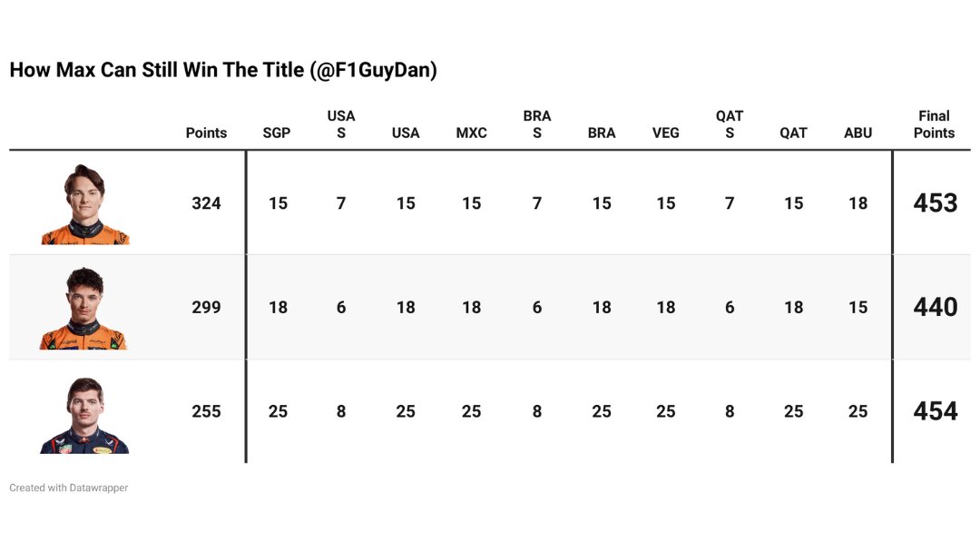Click the first Points column header
980x552 pixels.
pos(206,133)
